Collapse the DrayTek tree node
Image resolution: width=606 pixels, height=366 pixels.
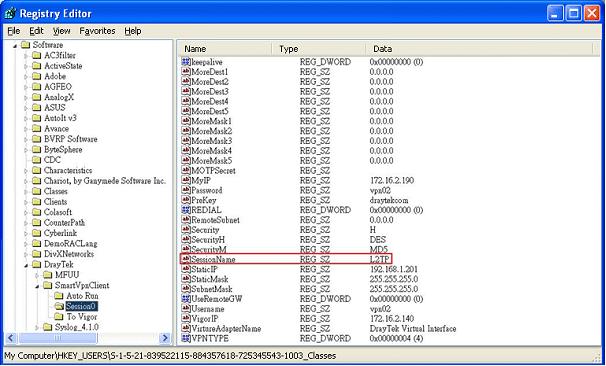tap(26, 265)
